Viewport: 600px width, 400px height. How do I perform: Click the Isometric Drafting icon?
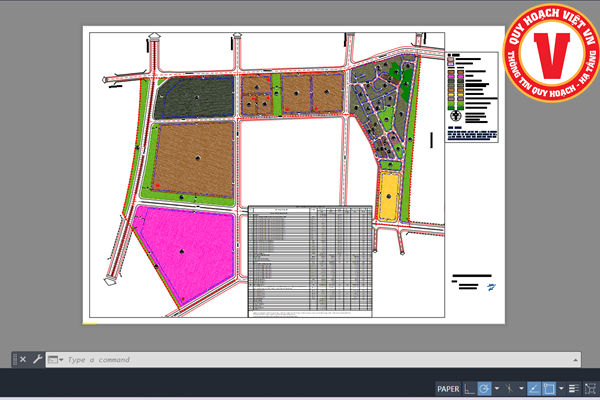coord(510,388)
